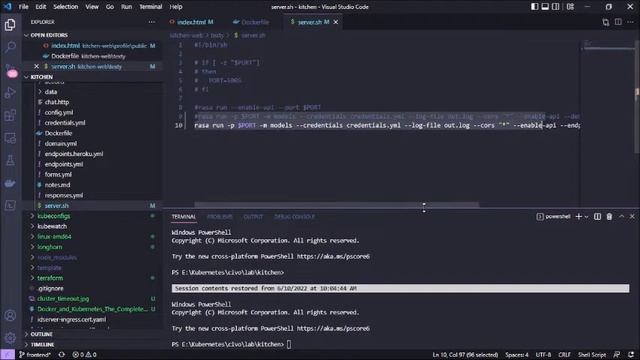Kill terminal with trash icon

click(609, 217)
